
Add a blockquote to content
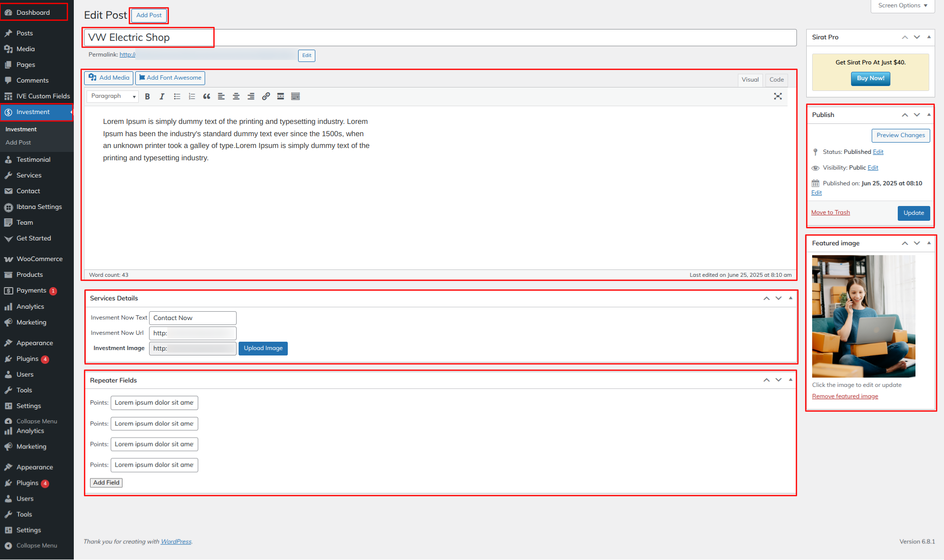(x=207, y=96)
